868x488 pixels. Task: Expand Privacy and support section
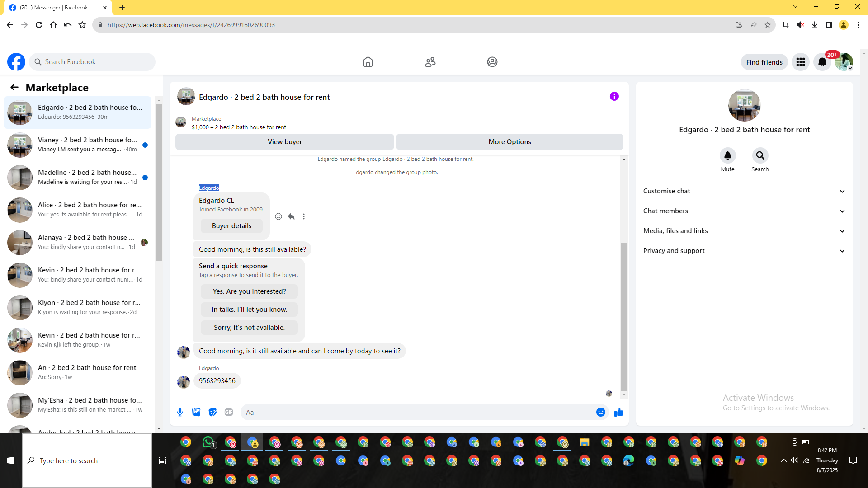pos(744,251)
